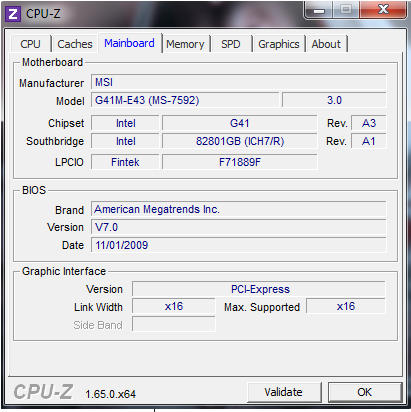Click the BIOS Date field 11/01/2009

tap(239, 245)
